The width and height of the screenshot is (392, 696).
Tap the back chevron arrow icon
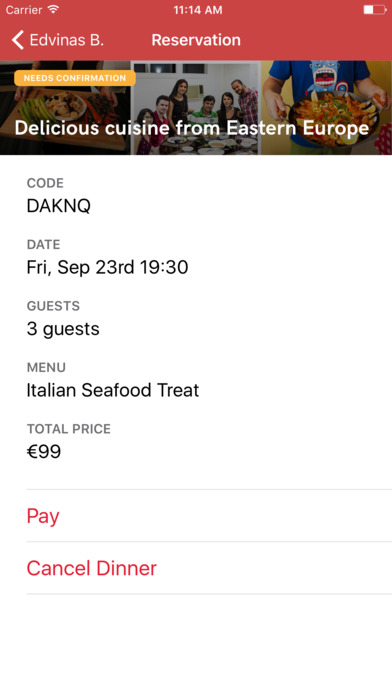click(x=18, y=40)
